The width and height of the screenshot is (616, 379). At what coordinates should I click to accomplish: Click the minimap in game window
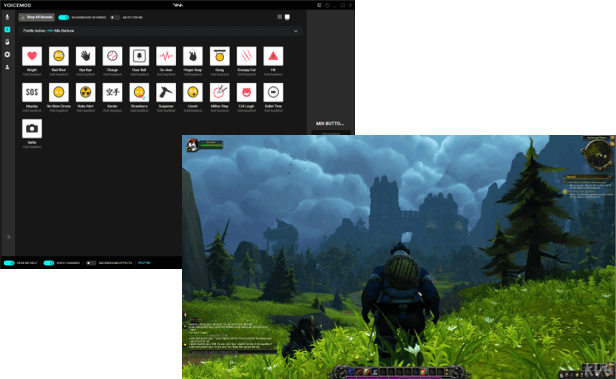click(598, 154)
